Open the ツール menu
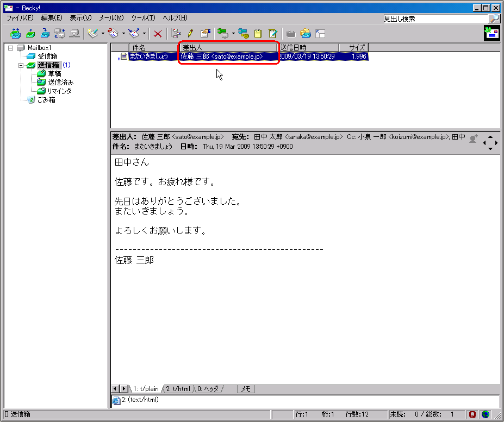This screenshot has height=422, width=504. click(x=143, y=18)
